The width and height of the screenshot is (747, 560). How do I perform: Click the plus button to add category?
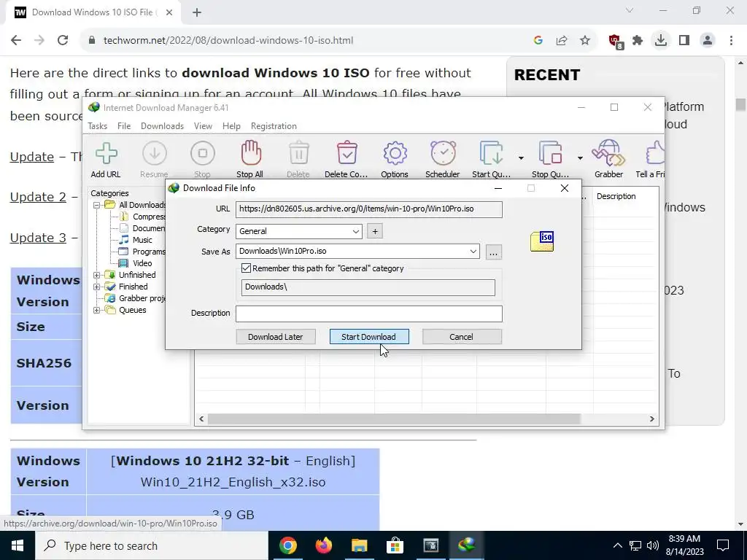coord(375,231)
